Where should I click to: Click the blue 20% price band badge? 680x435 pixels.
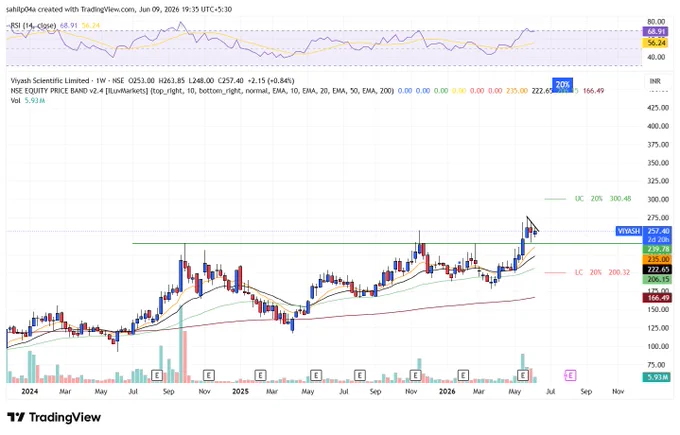562,85
